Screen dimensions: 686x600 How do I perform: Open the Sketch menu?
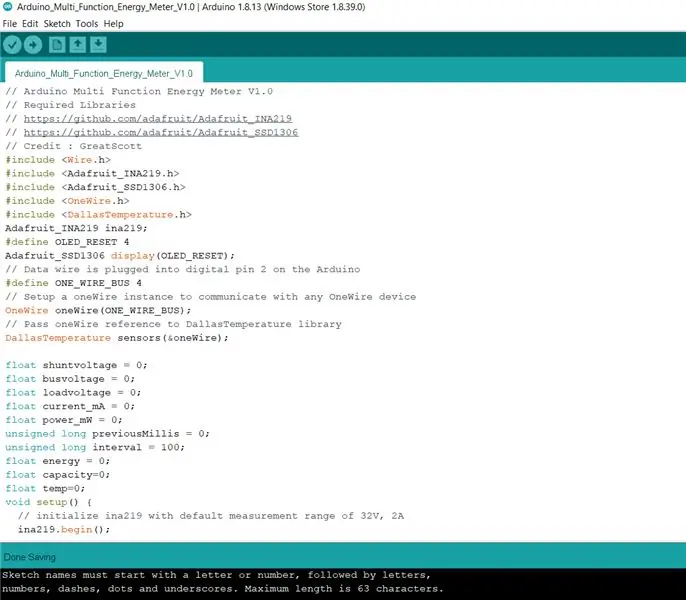[x=57, y=24]
